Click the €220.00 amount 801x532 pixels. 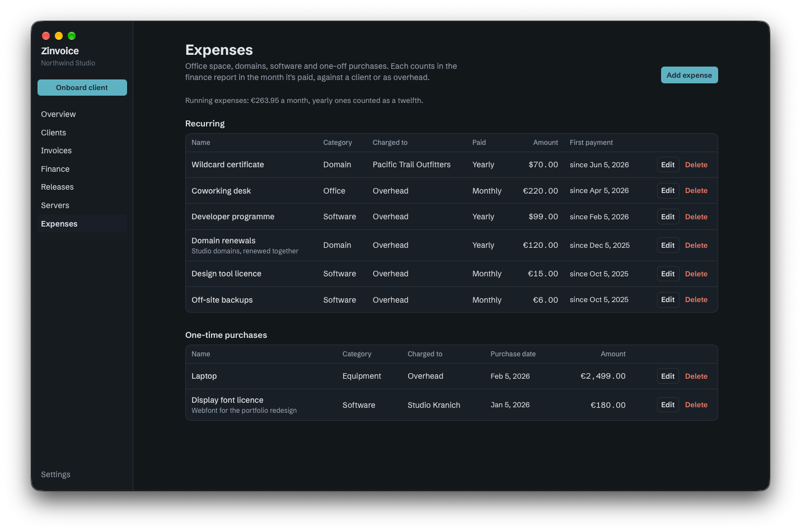[541, 191]
